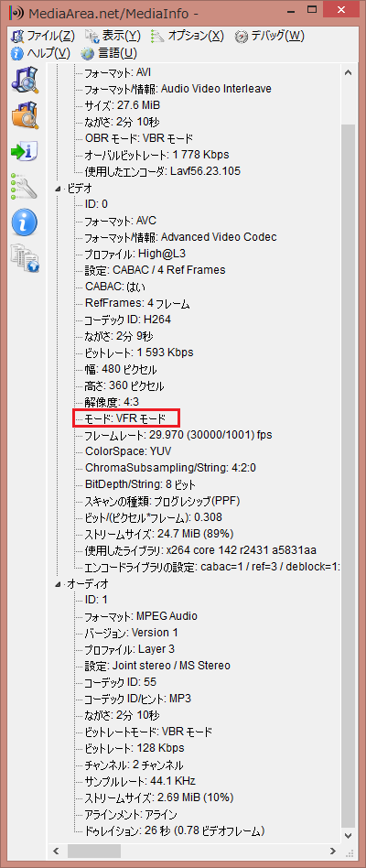The width and height of the screenshot is (366, 868).
Task: Click the preferences tools sidebar icon
Action: point(25,187)
